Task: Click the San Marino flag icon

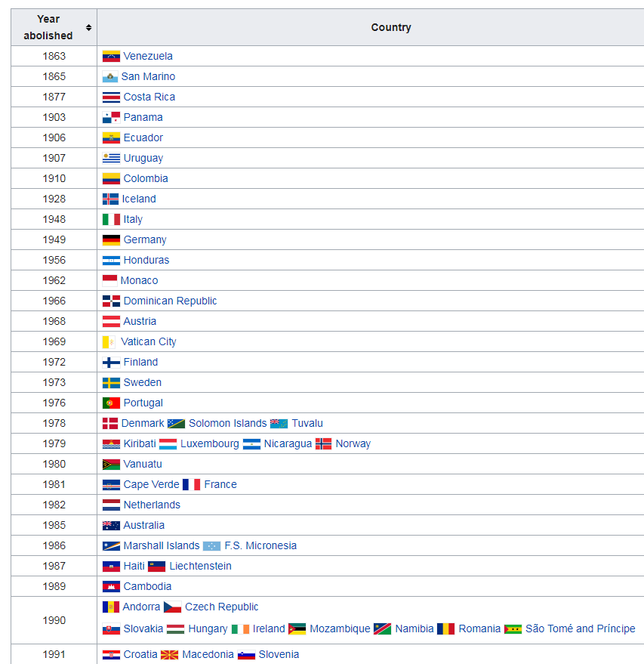Action: point(110,76)
